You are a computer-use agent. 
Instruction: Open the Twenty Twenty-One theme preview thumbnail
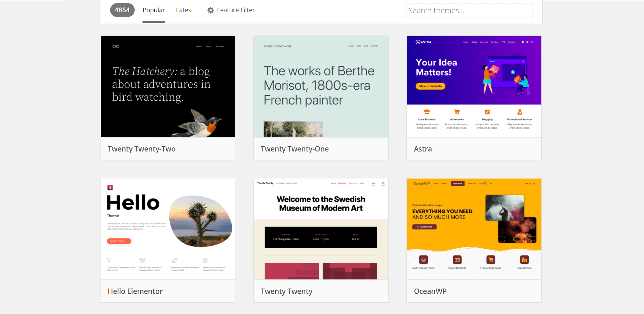[x=321, y=86]
